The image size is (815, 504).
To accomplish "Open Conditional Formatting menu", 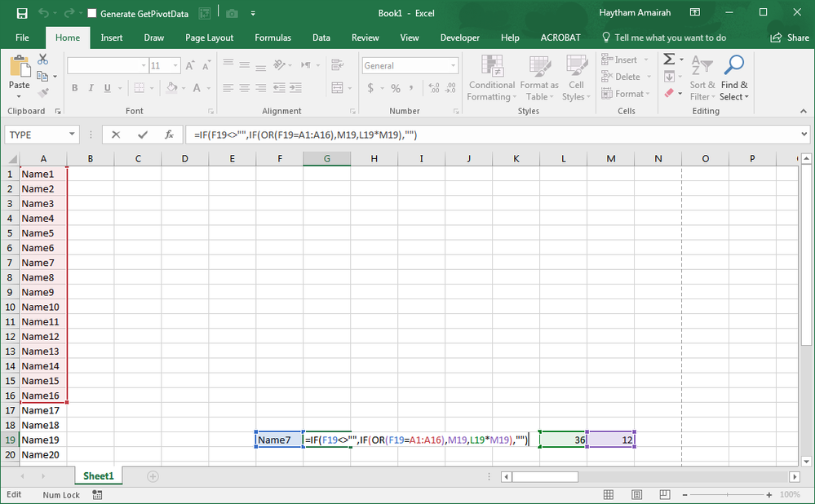I will [492, 78].
